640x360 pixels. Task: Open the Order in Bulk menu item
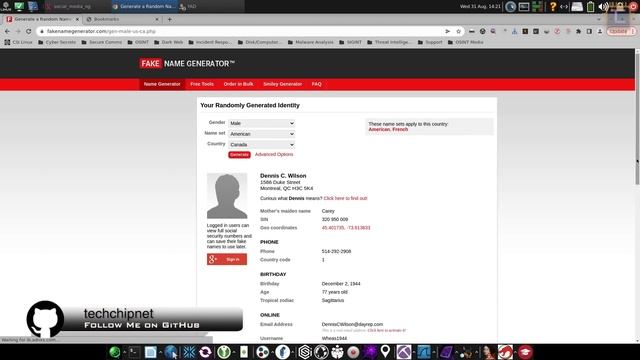click(238, 84)
